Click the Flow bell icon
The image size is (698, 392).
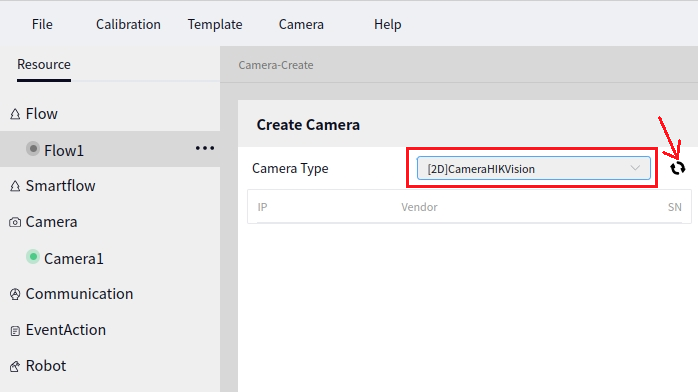[15, 114]
